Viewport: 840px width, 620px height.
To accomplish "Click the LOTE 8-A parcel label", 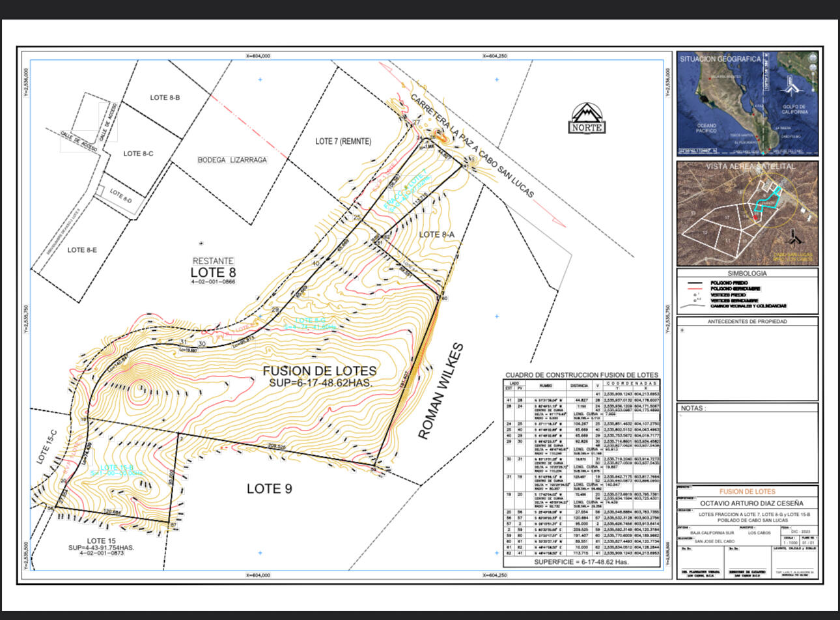I will 437,234.
